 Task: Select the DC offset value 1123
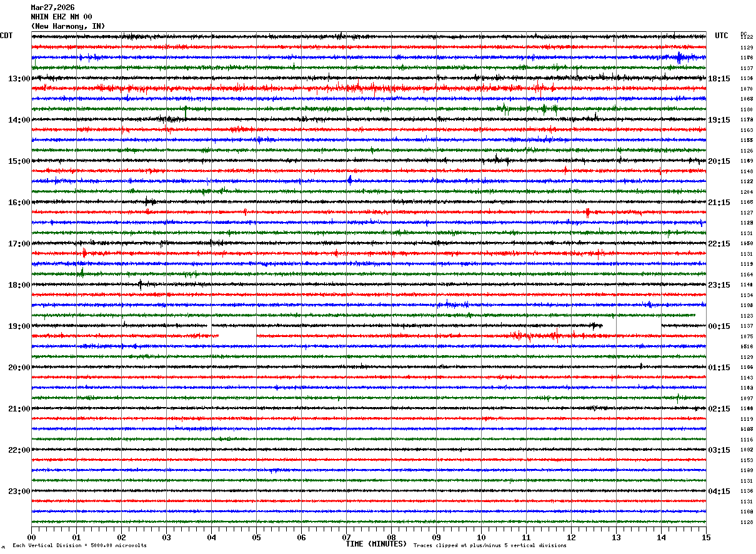pyautogui.click(x=747, y=316)
